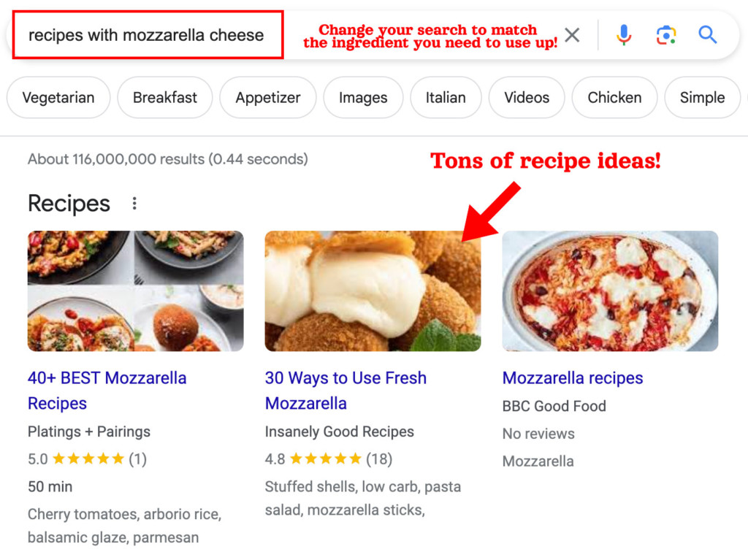The height and width of the screenshot is (560, 748).
Task: Enable the Breakfast search filter
Action: (164, 97)
